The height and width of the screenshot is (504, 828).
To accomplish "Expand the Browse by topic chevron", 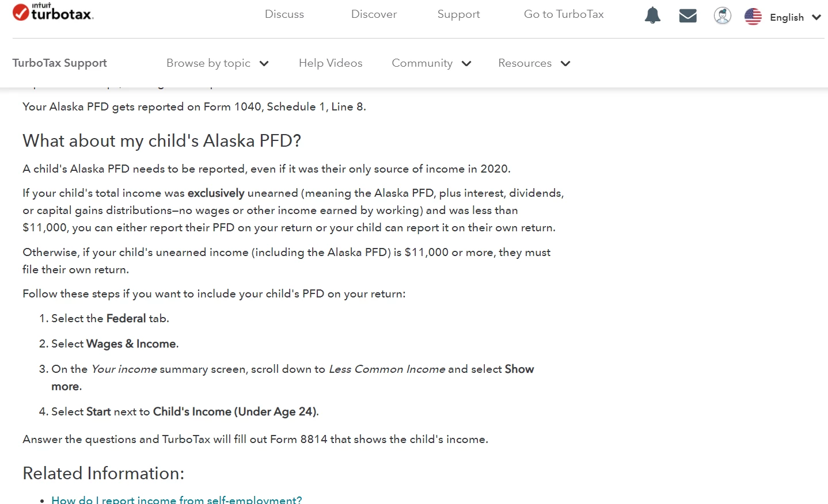I will tap(264, 63).
